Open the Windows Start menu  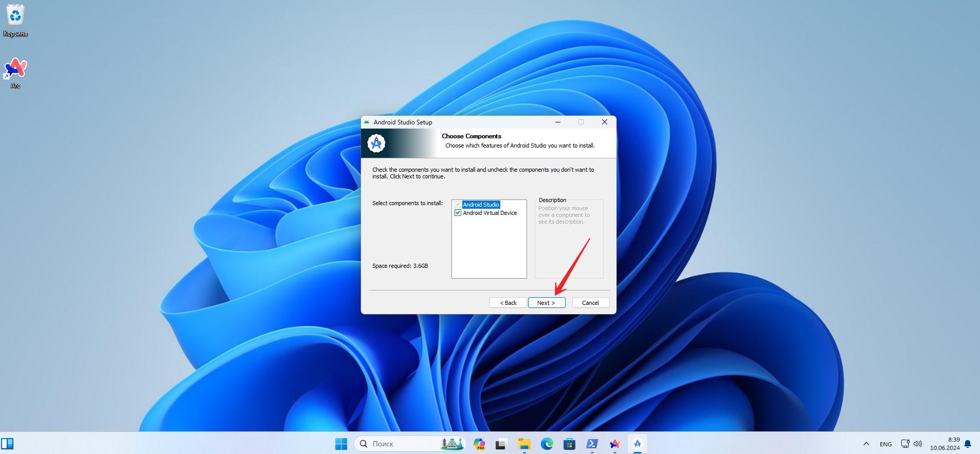pos(341,444)
